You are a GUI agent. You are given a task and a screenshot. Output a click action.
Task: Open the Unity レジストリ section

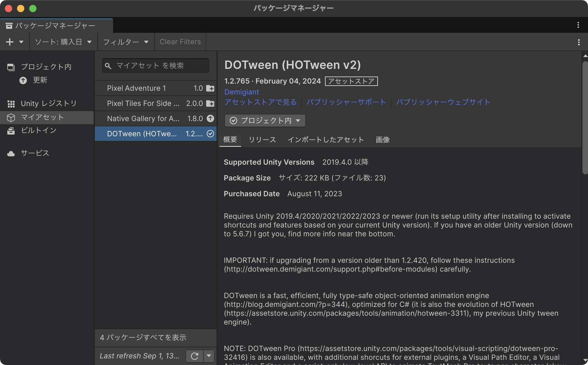pyautogui.click(x=48, y=103)
